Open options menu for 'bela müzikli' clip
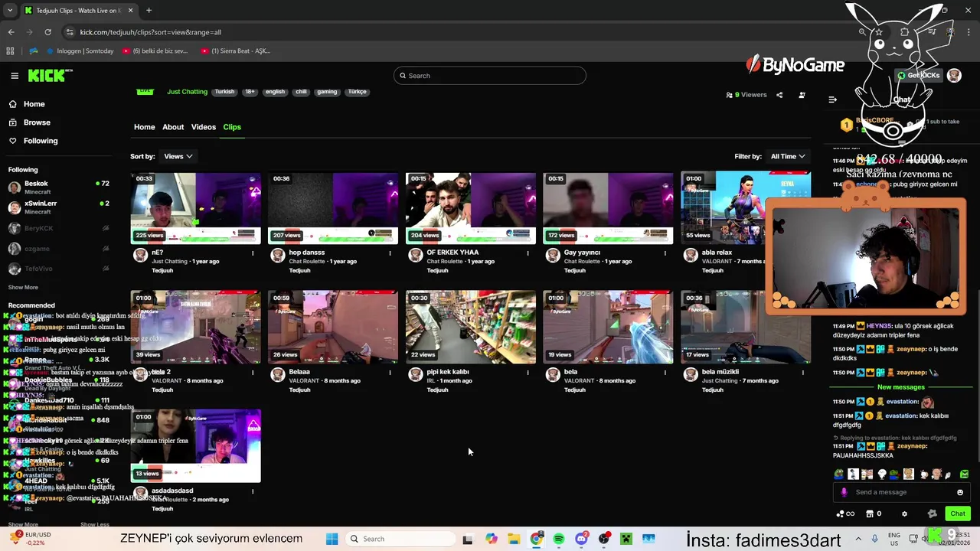The height and width of the screenshot is (551, 980). [803, 373]
